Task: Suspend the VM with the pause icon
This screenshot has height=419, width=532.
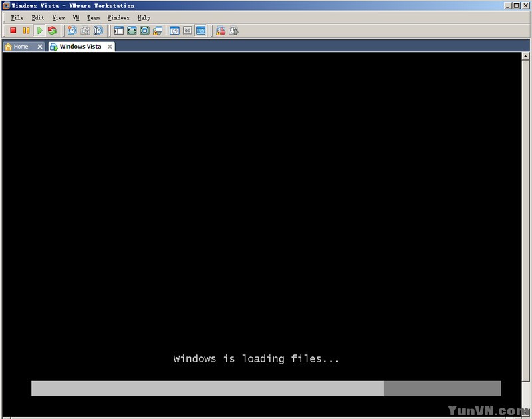Action: pyautogui.click(x=26, y=31)
